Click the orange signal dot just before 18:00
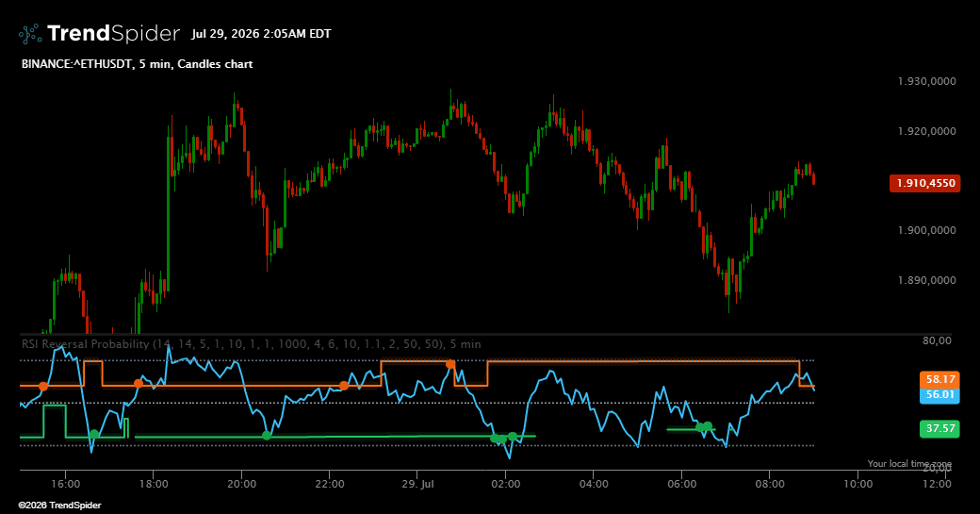 (x=139, y=383)
